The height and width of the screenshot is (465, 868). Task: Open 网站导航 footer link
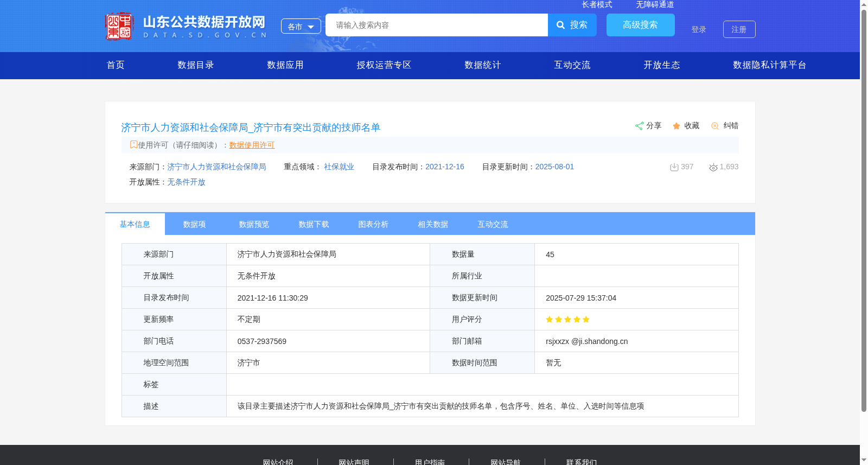[506, 462]
